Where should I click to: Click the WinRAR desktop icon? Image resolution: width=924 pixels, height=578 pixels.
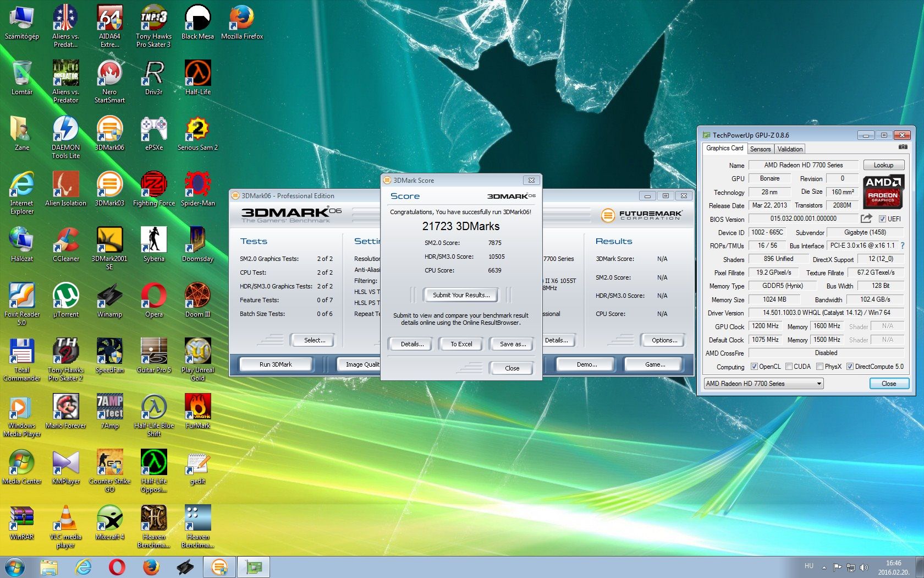[x=21, y=522]
